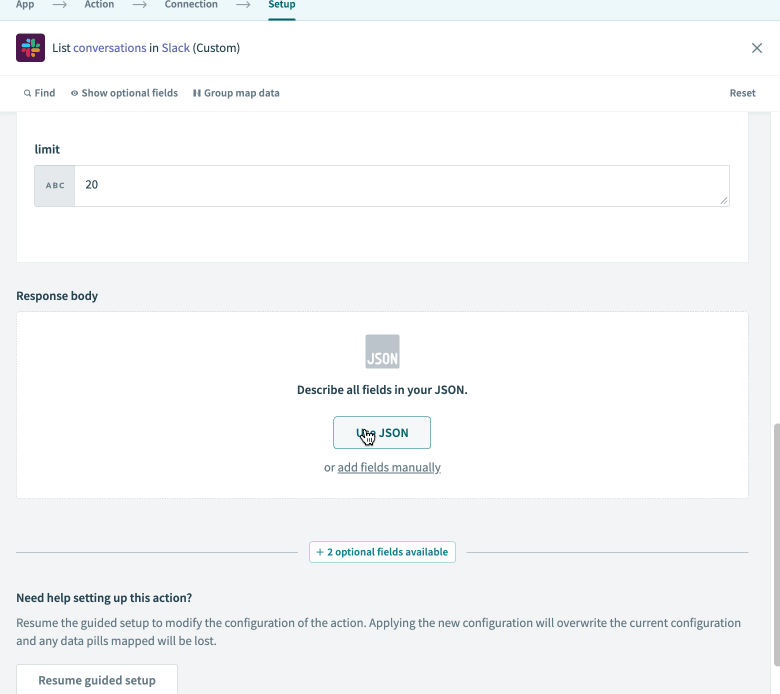Click the limit field resize handle
Screen dimensions: 780x694
point(724,200)
